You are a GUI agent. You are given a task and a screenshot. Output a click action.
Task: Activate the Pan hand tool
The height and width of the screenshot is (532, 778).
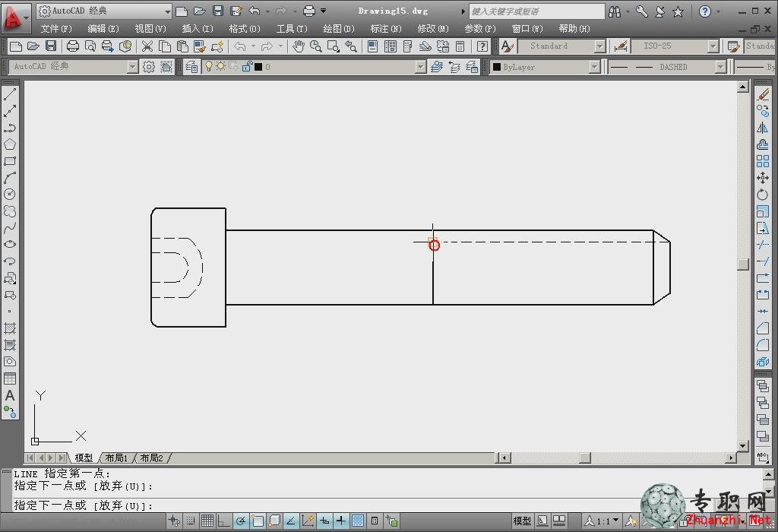(298, 46)
